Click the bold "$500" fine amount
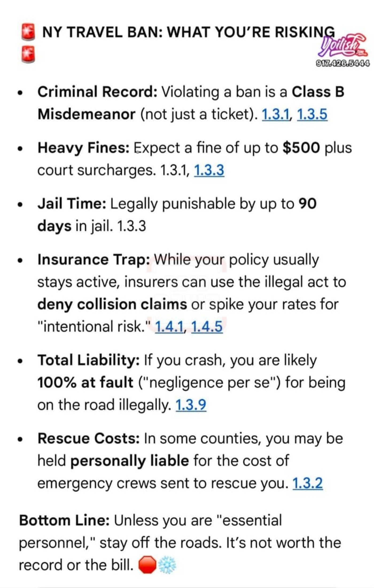This screenshot has height=588, width=374. pyautogui.click(x=301, y=148)
